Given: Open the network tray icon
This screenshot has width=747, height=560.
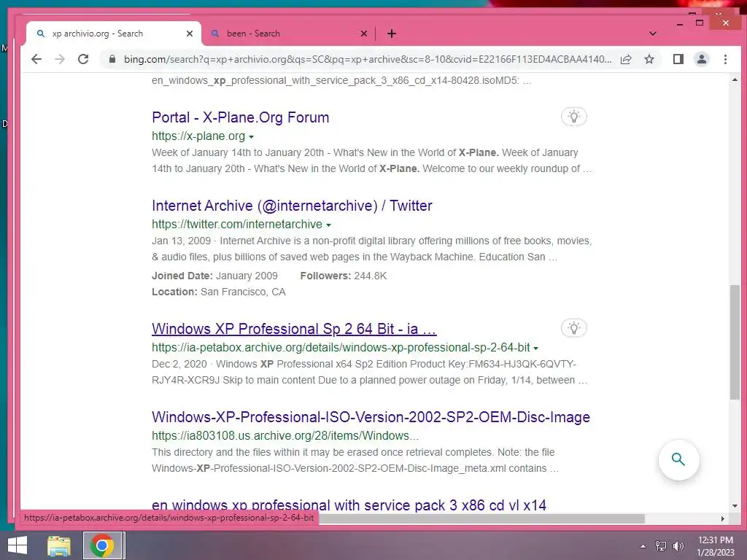Looking at the screenshot, I should point(661,546).
